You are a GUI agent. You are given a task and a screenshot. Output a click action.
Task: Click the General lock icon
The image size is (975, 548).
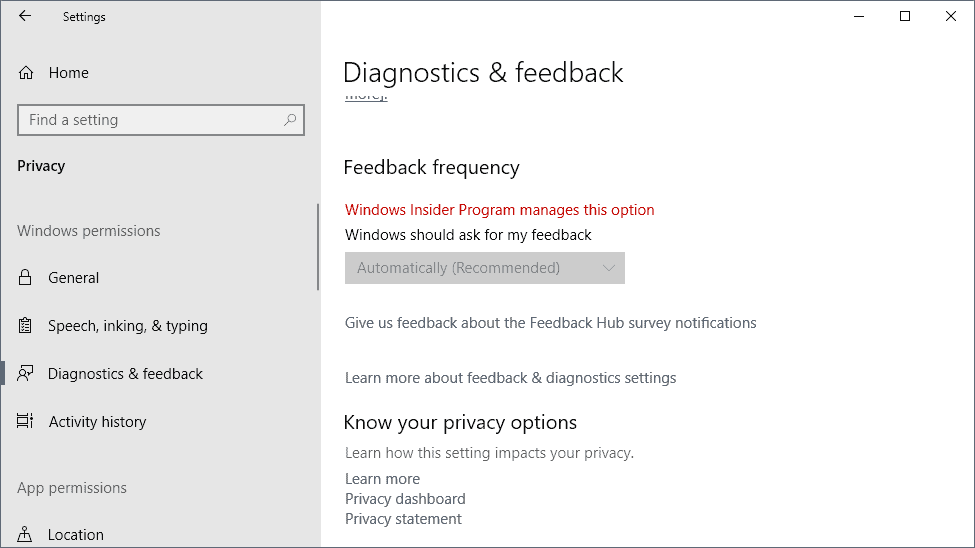coord(26,278)
